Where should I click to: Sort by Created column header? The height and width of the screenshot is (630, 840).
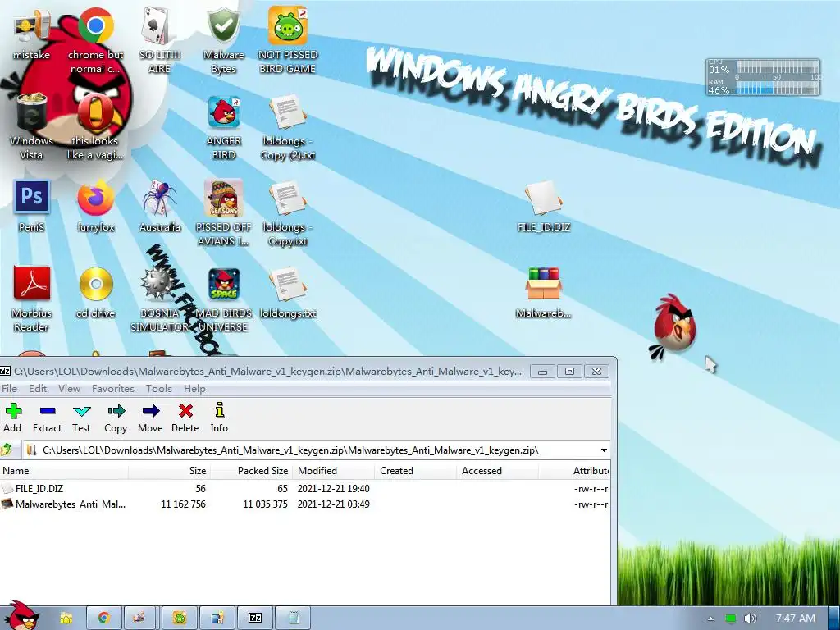[x=415, y=470]
